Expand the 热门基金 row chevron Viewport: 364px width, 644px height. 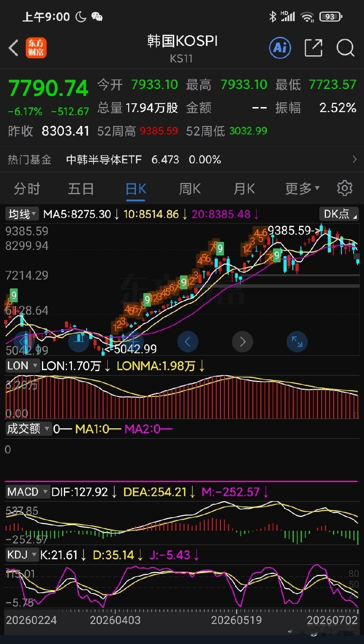354,159
